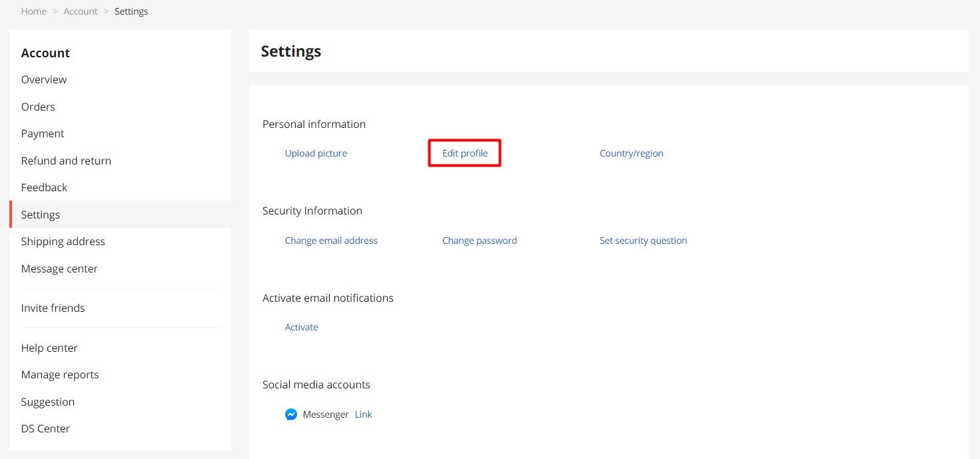This screenshot has width=980, height=459.
Task: Open DS Center from the sidebar
Action: click(x=45, y=428)
